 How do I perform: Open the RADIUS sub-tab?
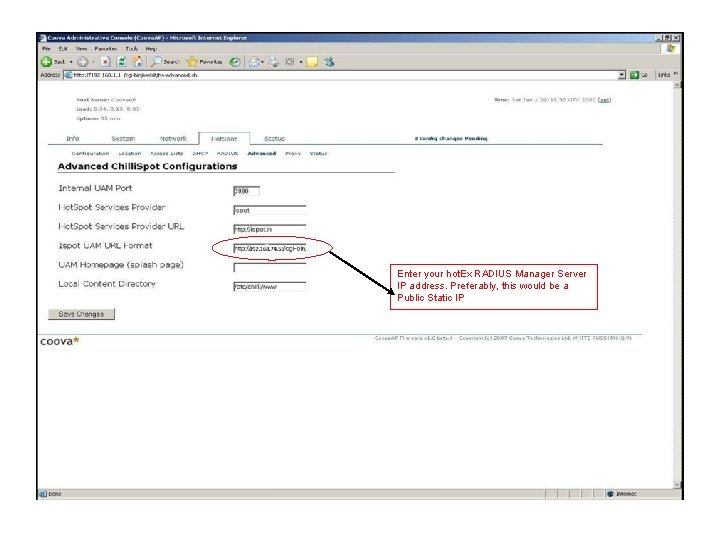pyautogui.click(x=227, y=153)
